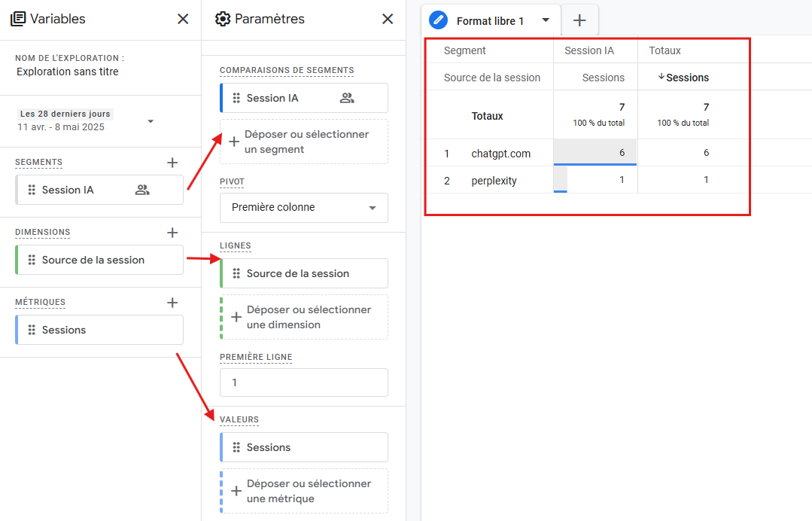
Task: Sort by the Totaux Sessions column header
Action: coord(686,78)
